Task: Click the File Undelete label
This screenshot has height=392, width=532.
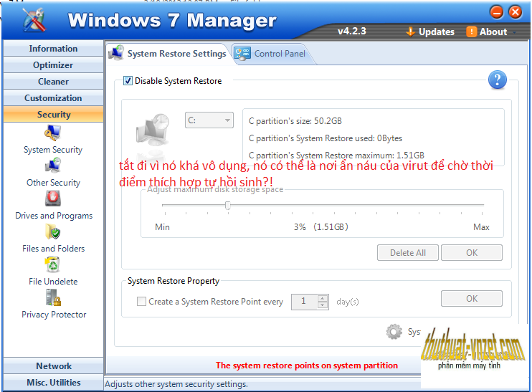Action: 53,281
